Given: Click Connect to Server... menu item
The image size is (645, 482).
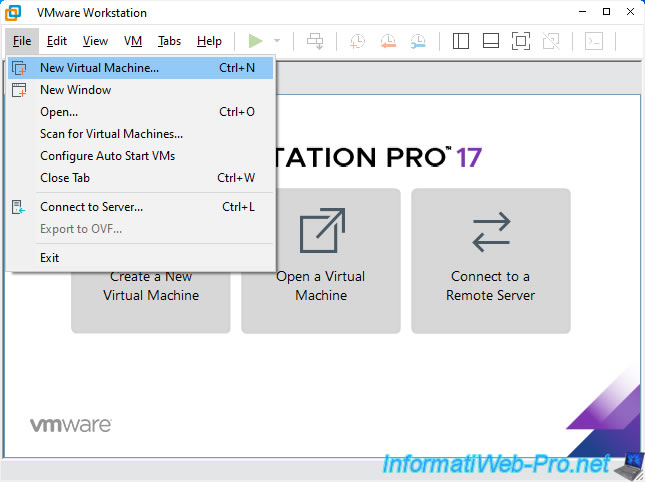Looking at the screenshot, I should (91, 207).
